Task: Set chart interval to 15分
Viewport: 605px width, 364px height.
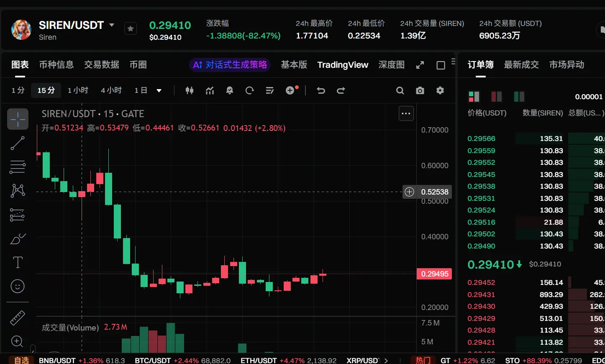Action: (46, 90)
